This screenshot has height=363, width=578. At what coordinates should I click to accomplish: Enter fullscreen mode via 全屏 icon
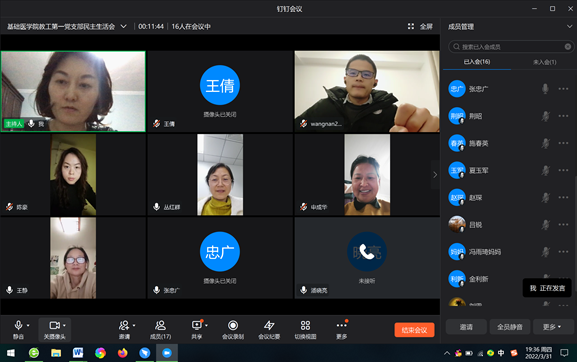411,26
